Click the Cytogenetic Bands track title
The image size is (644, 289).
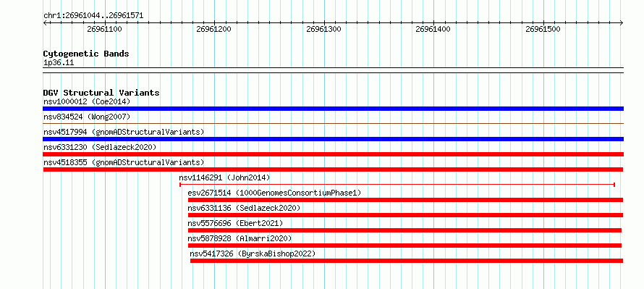click(86, 54)
